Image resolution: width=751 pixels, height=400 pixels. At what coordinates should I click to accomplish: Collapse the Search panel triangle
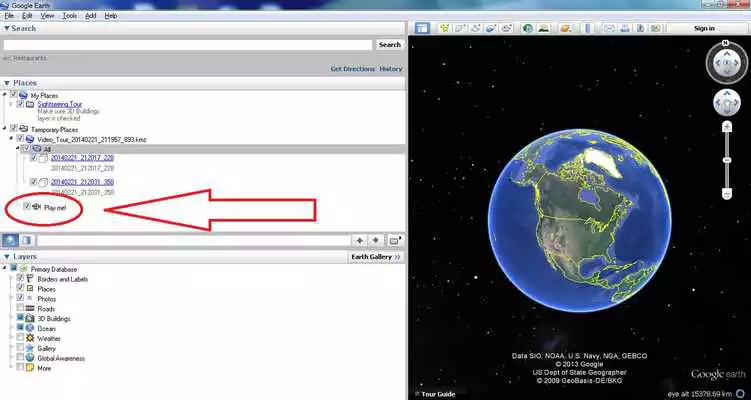click(x=7, y=28)
